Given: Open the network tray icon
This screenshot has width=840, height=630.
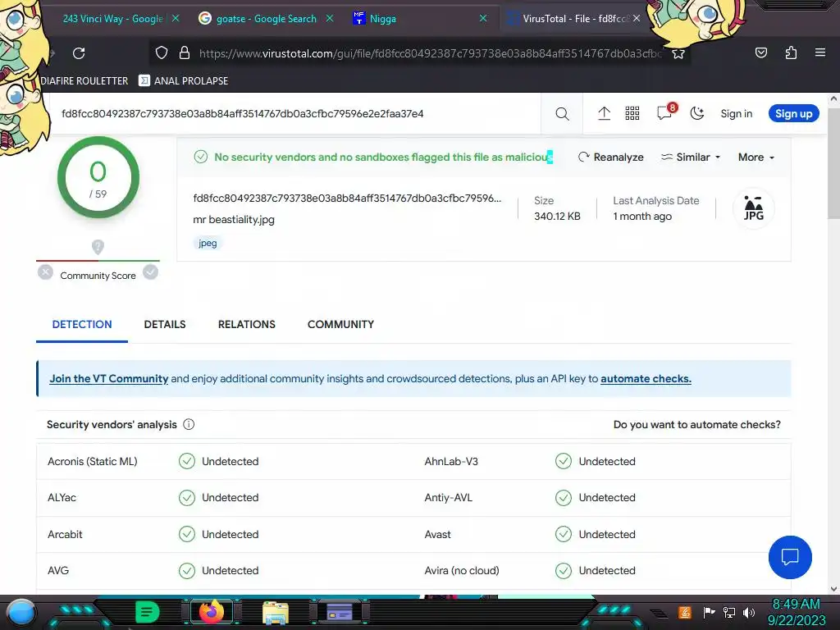Looking at the screenshot, I should 728,612.
